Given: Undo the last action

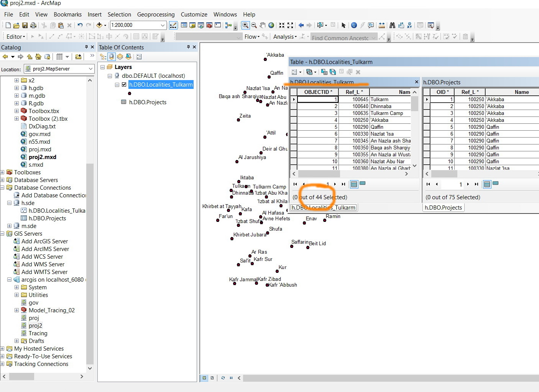Looking at the screenshot, I should tap(80, 25).
